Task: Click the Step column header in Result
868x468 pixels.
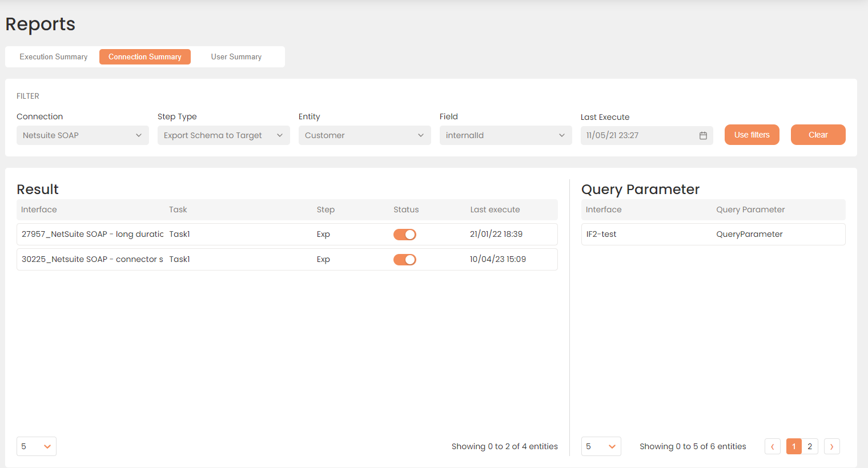Action: [x=325, y=209]
